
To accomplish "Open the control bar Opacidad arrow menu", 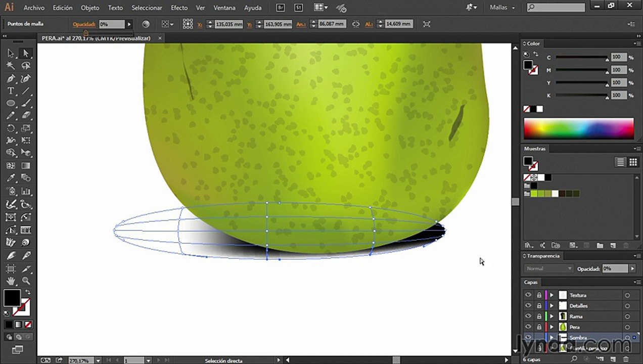I will [129, 24].
